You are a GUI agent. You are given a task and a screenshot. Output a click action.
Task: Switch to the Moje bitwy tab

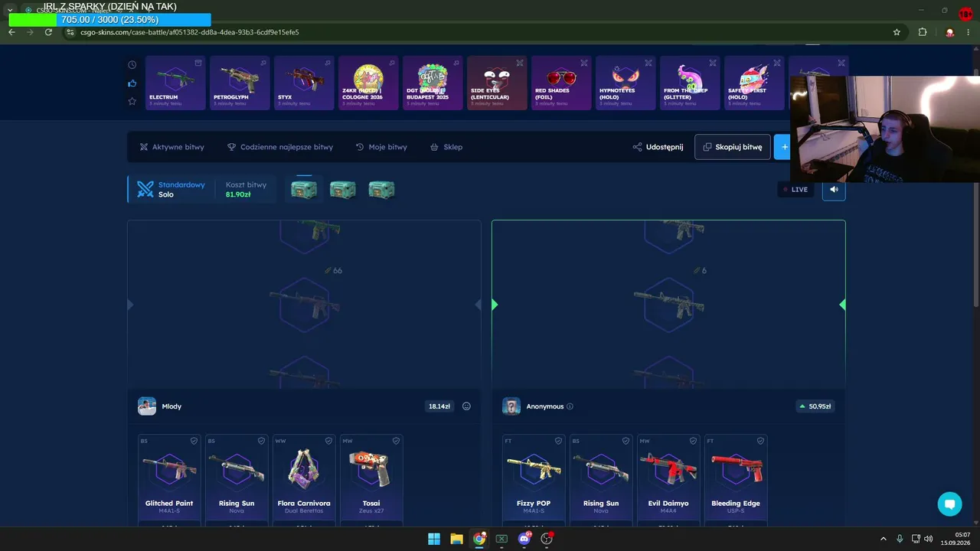pos(381,147)
